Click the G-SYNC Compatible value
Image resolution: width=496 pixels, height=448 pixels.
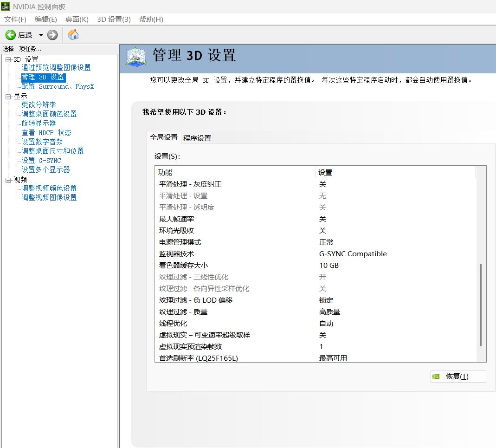(353, 254)
